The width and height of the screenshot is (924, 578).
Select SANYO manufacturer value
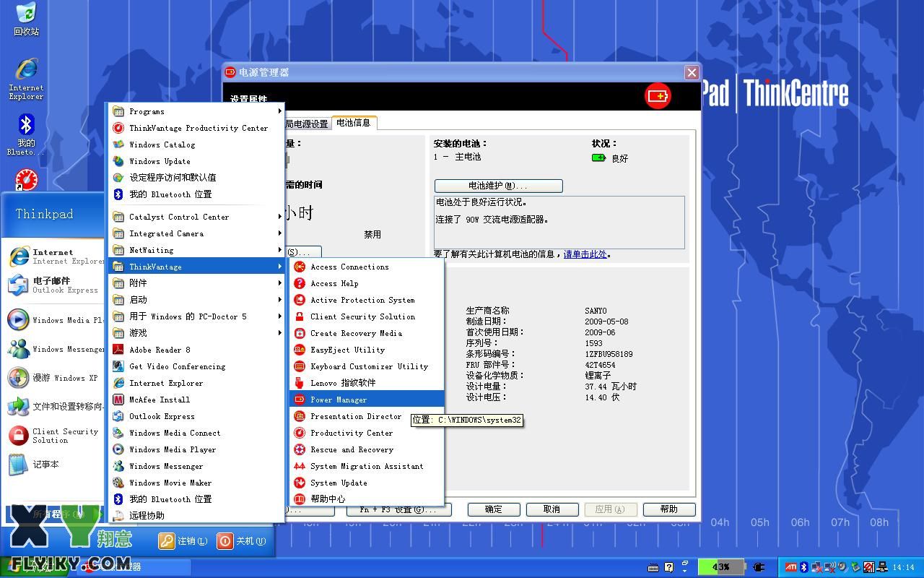(x=596, y=311)
